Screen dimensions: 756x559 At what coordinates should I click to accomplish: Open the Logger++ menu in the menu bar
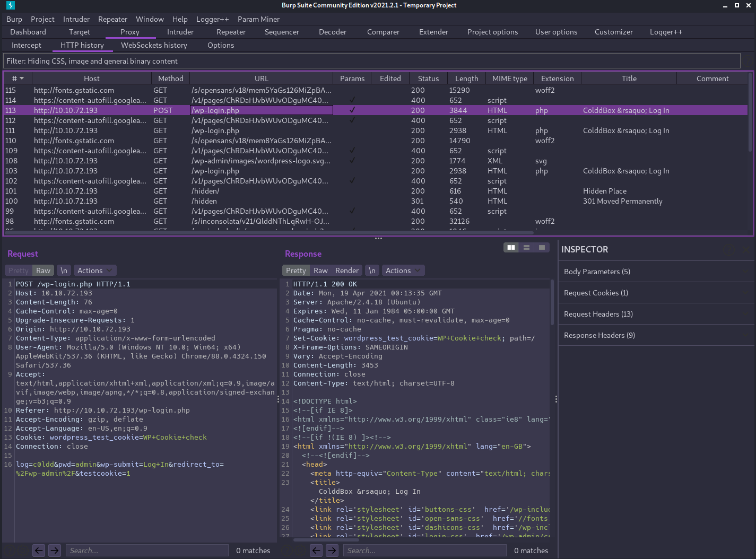pyautogui.click(x=212, y=19)
